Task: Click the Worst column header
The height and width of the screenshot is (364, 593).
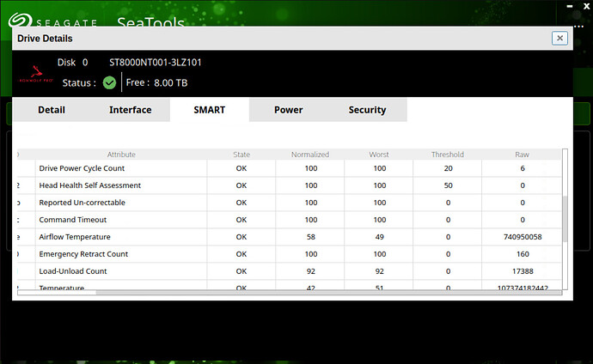Action: 379,155
